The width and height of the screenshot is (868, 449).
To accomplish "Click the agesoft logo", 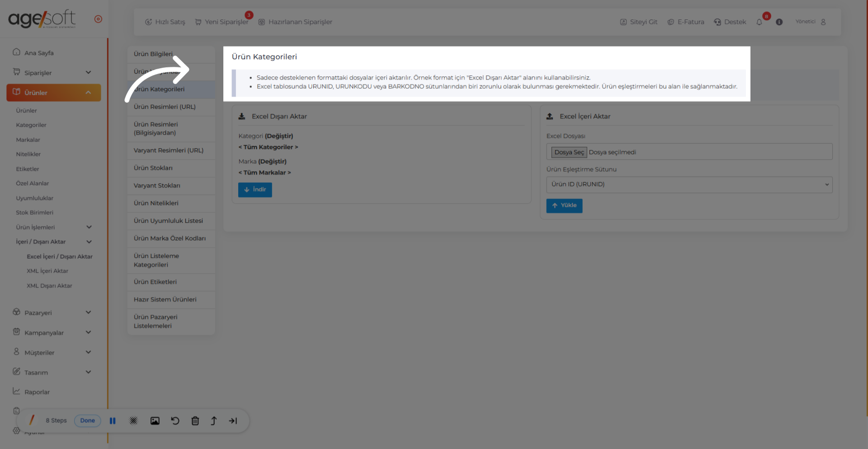I will (42, 19).
